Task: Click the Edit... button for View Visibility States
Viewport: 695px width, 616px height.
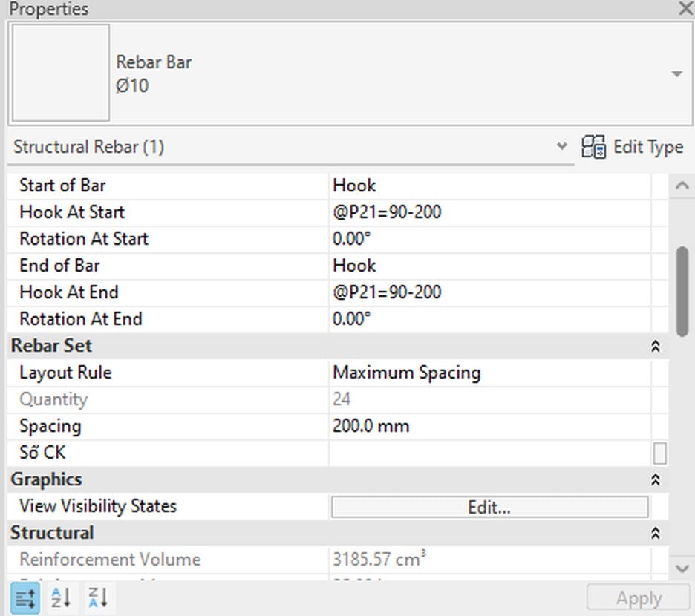Action: pos(490,507)
